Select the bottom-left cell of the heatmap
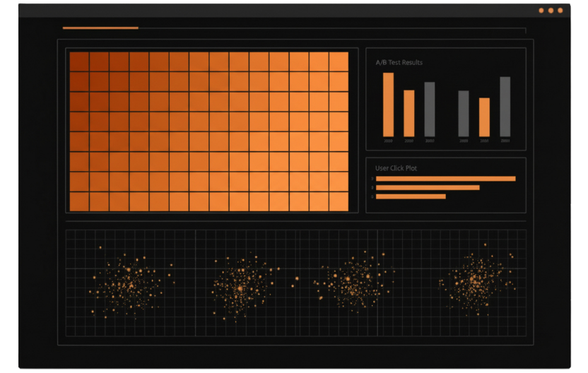This screenshot has height=373, width=588. pos(79,201)
